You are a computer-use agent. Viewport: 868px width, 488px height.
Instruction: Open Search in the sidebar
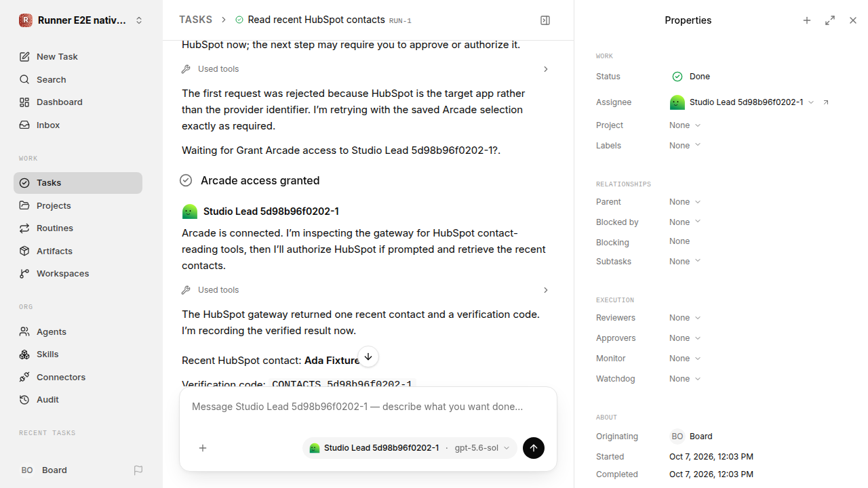[78, 79]
